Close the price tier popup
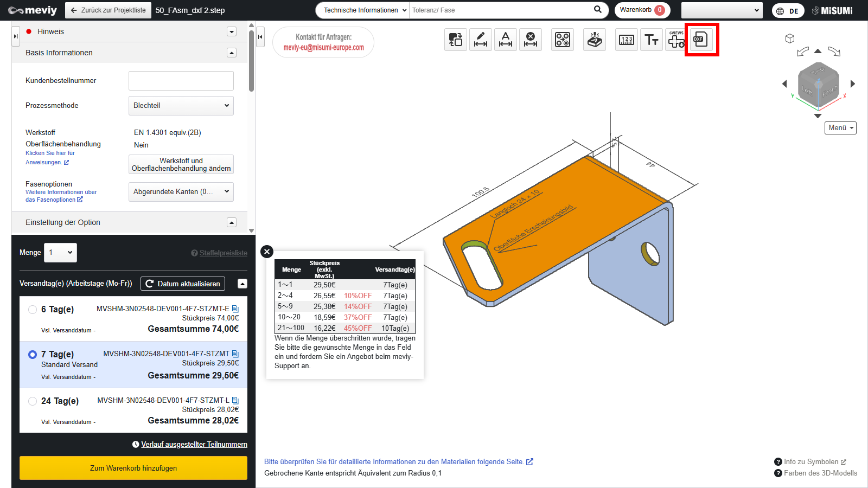The image size is (868, 488). (267, 252)
